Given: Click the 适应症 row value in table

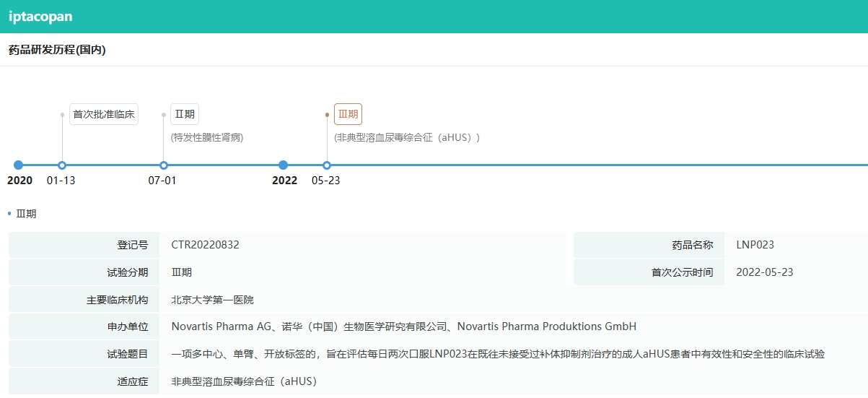Looking at the screenshot, I should point(244,381).
